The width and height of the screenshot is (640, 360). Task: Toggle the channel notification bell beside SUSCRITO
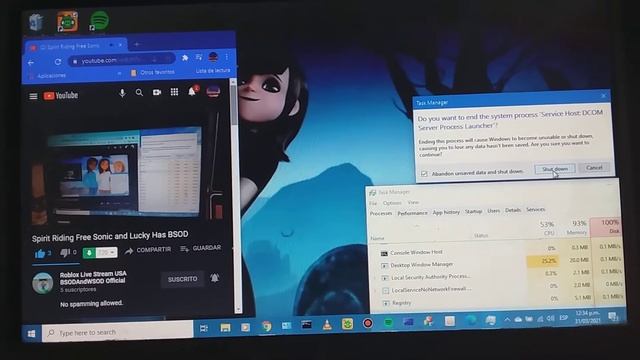click(x=215, y=278)
